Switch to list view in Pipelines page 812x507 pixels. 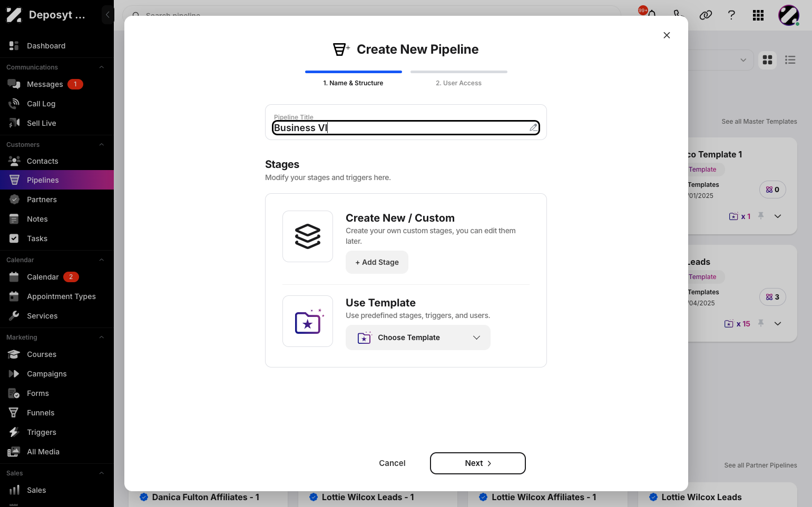(x=790, y=60)
